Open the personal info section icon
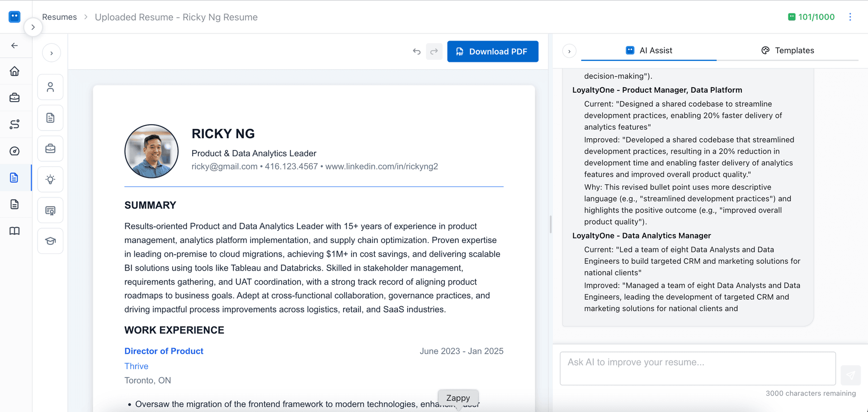This screenshot has height=412, width=868. tap(50, 87)
